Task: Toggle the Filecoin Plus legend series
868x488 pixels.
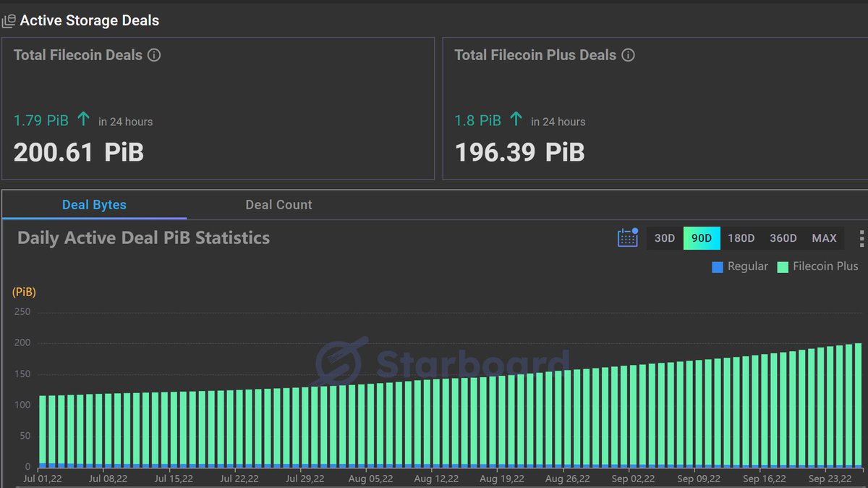Action: click(817, 266)
